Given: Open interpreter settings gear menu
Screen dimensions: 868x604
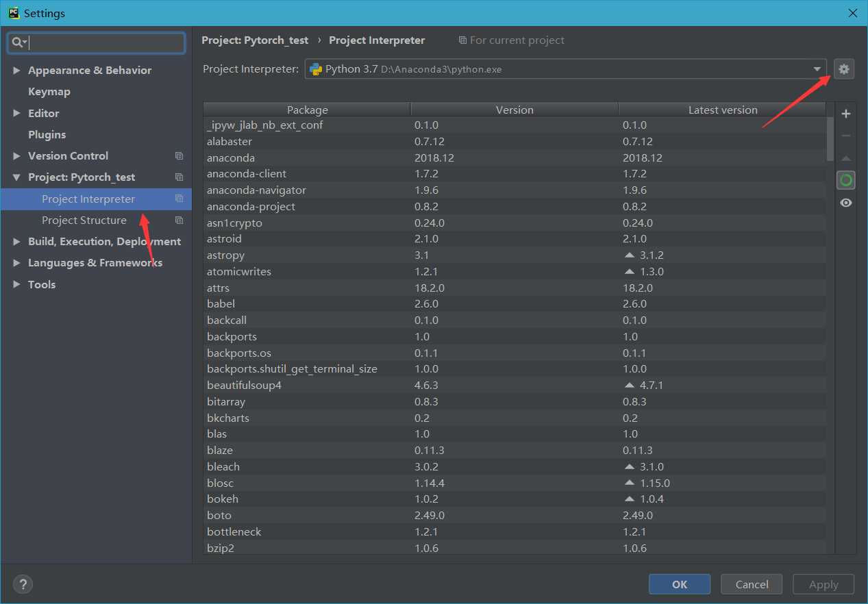Looking at the screenshot, I should [x=844, y=69].
